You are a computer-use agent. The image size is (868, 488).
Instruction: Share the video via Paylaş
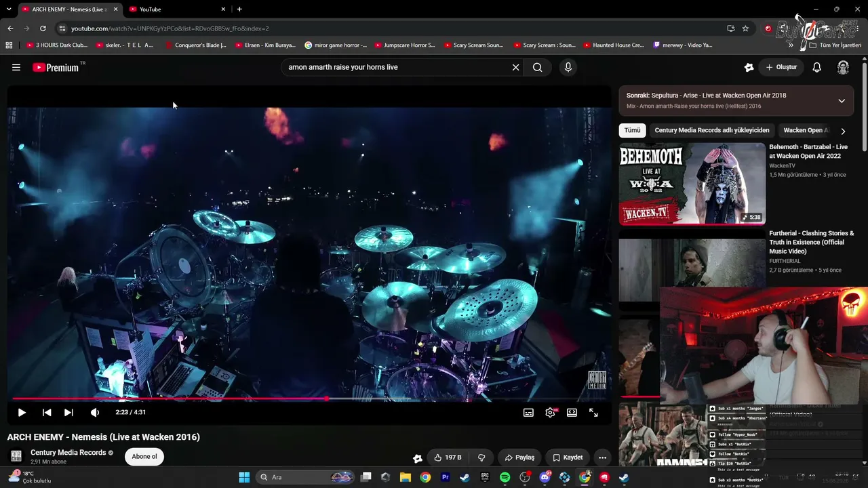click(x=519, y=457)
